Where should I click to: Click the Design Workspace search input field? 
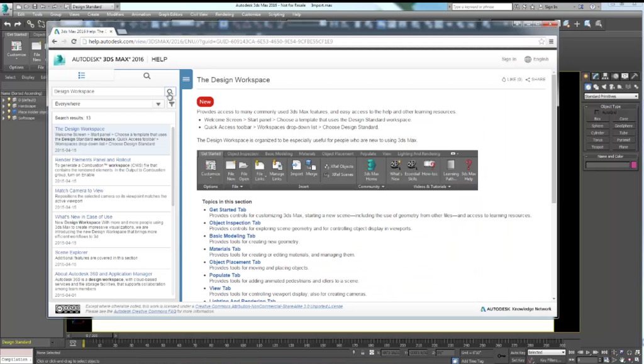(108, 92)
